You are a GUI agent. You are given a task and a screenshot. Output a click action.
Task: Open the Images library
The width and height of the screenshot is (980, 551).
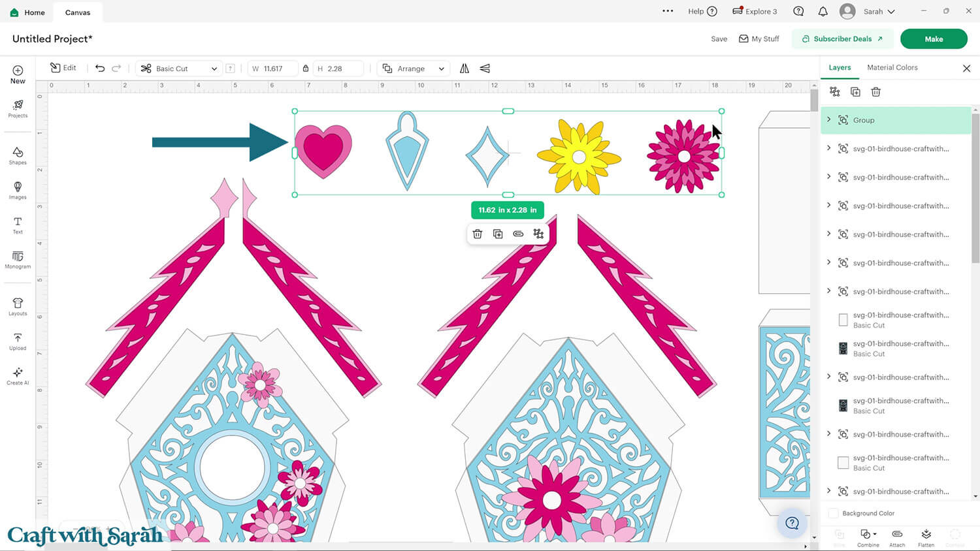[x=18, y=191]
